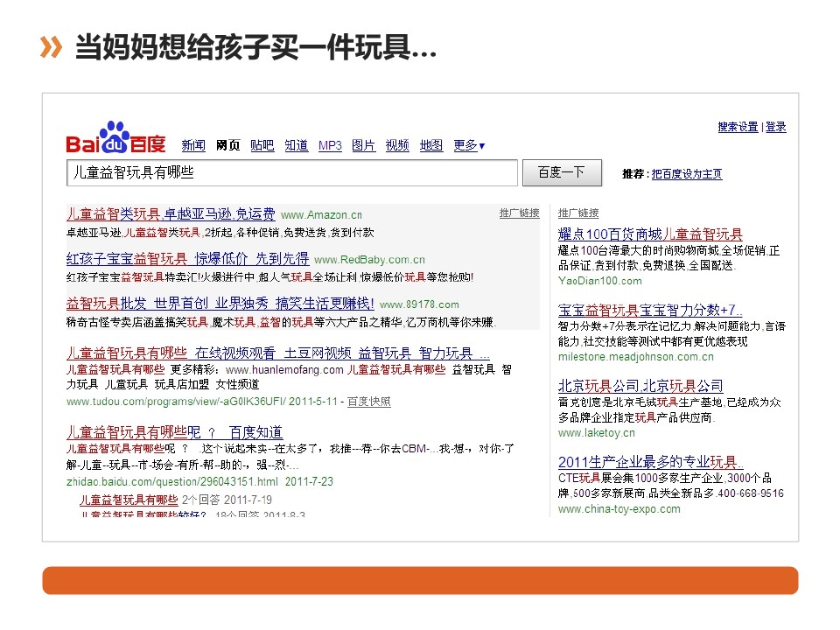
Task: Open the 益智玩具批发 ad result
Action: click(220, 304)
